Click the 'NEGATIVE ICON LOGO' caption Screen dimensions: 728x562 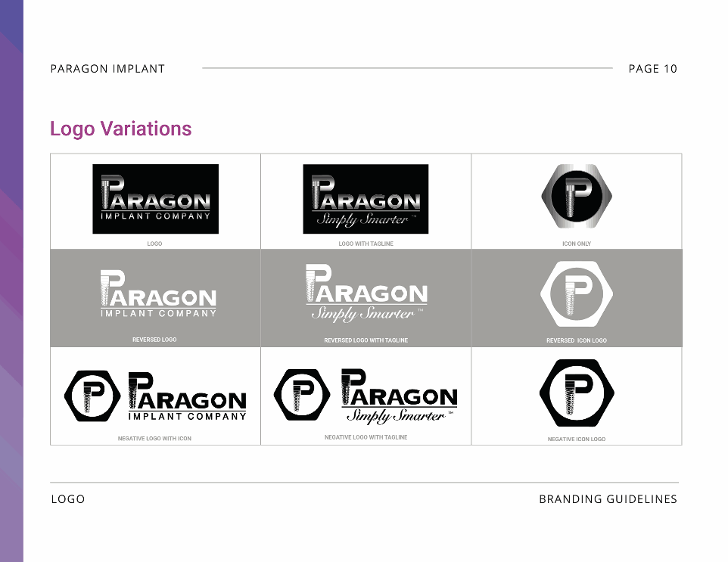point(577,439)
